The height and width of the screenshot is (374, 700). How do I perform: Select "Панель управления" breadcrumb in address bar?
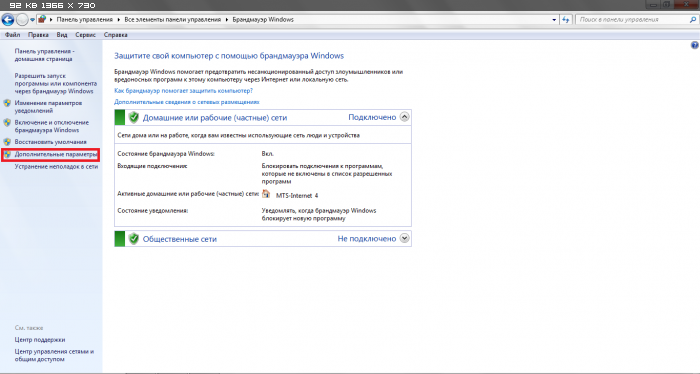pos(84,20)
